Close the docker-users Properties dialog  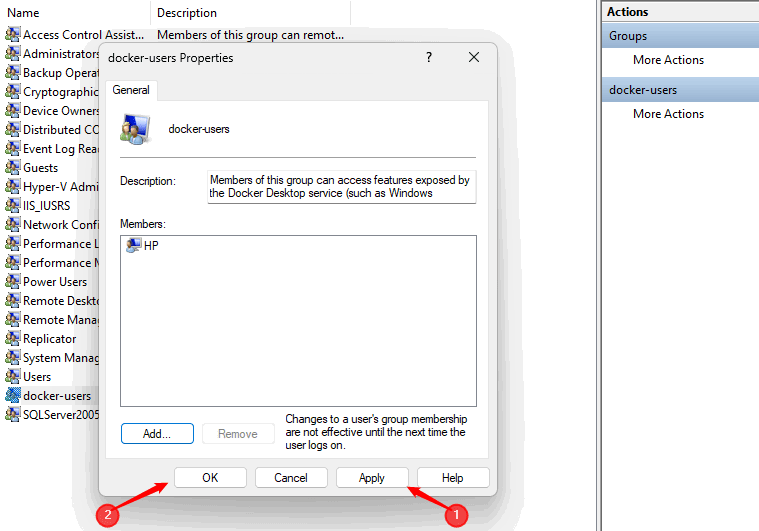pos(474,58)
